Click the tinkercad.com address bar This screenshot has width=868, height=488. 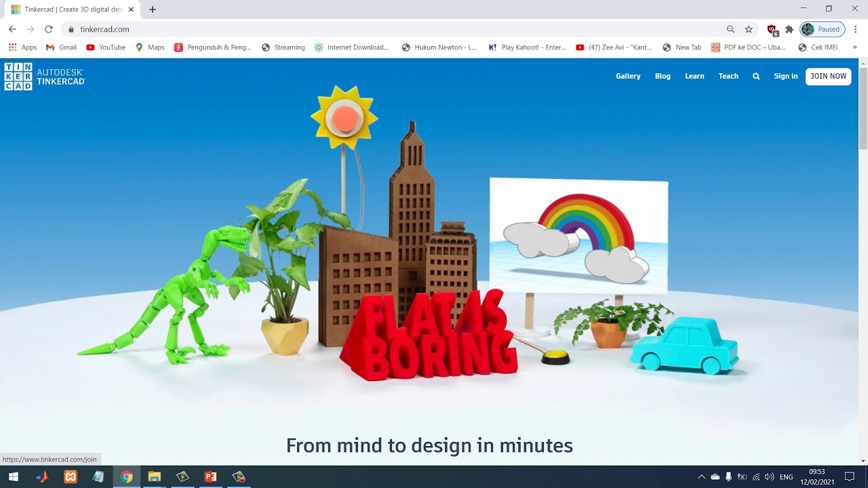tap(393, 29)
